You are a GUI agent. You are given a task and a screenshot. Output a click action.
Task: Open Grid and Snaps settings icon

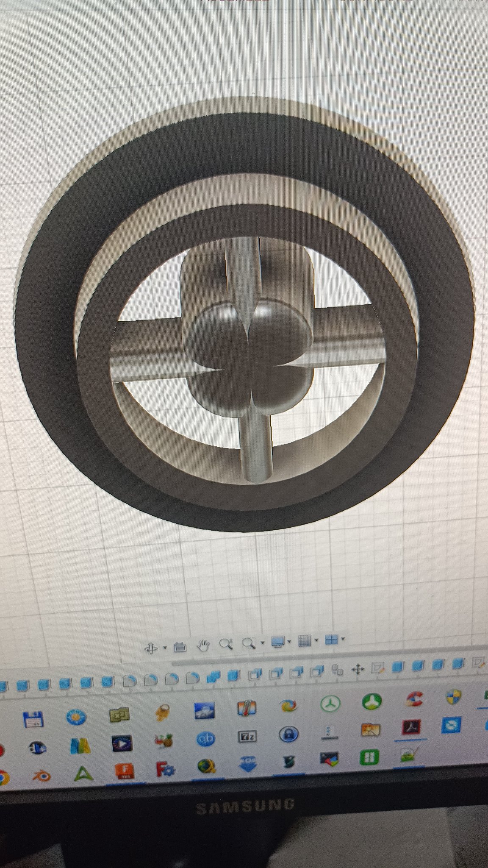(x=305, y=641)
